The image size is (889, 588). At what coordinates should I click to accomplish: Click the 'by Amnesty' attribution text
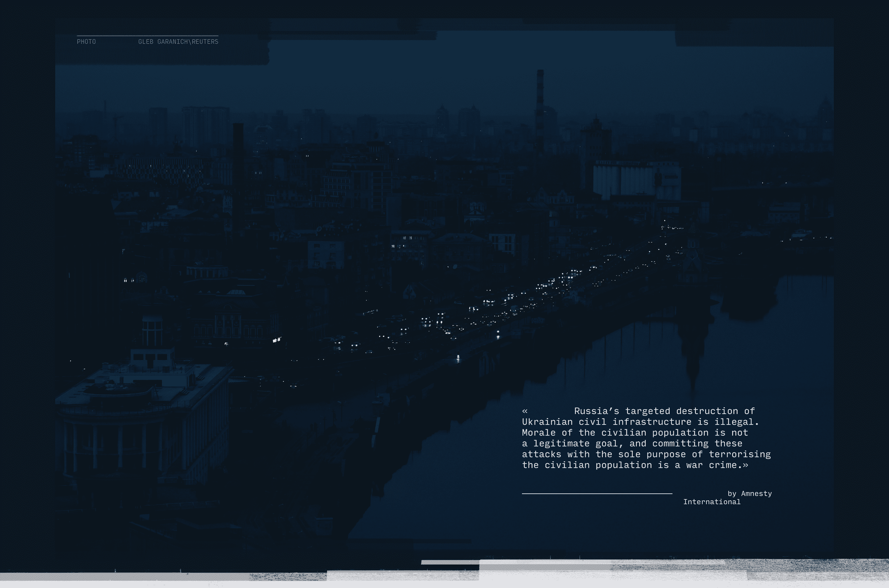[x=749, y=493]
